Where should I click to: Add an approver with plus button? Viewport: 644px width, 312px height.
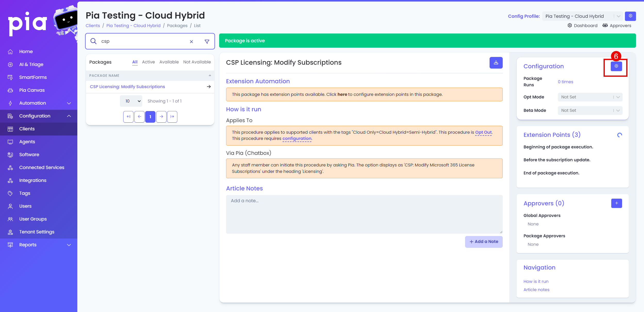coord(617,203)
